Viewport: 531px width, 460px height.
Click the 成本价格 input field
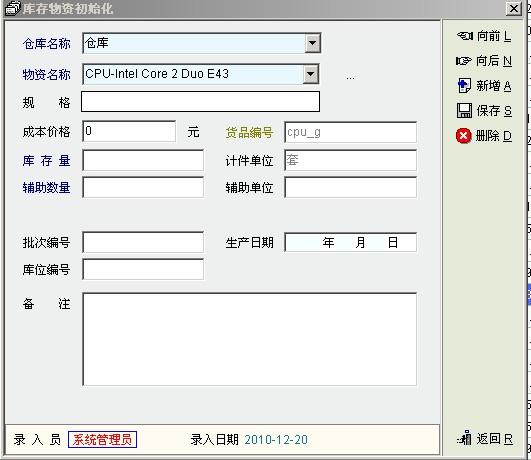(129, 131)
